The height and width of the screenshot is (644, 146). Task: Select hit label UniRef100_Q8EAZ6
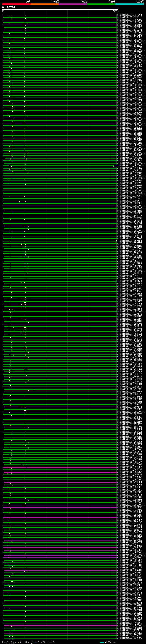[x=131, y=414]
